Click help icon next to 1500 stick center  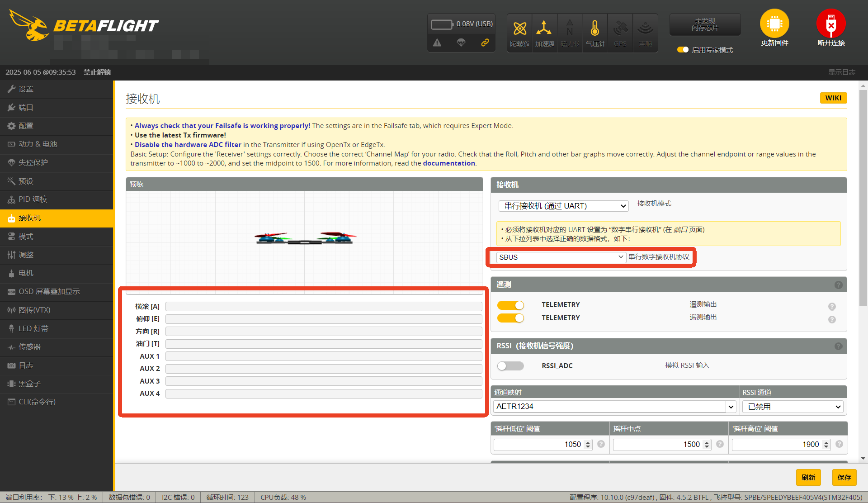pyautogui.click(x=720, y=444)
